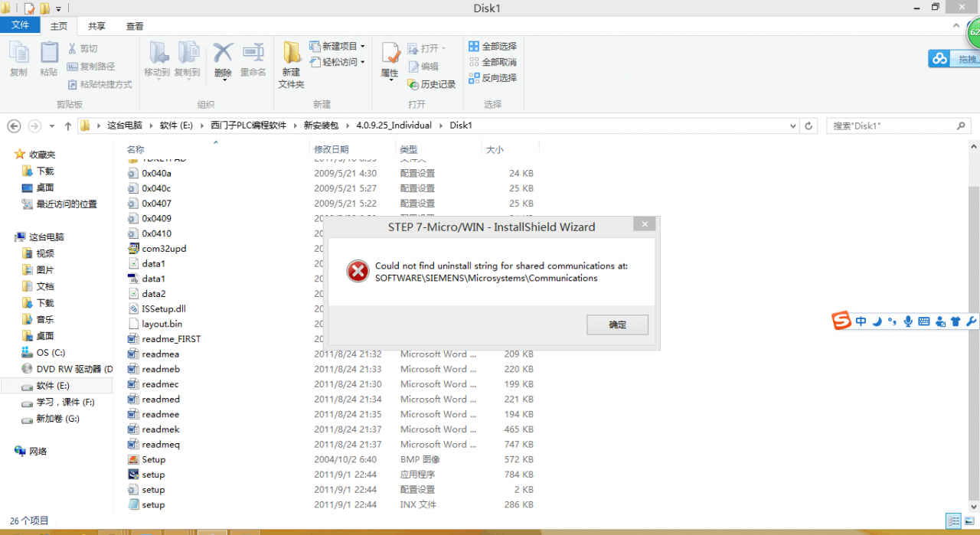This screenshot has width=980, height=535.
Task: Click 历史记录 in the ribbon
Action: [432, 84]
